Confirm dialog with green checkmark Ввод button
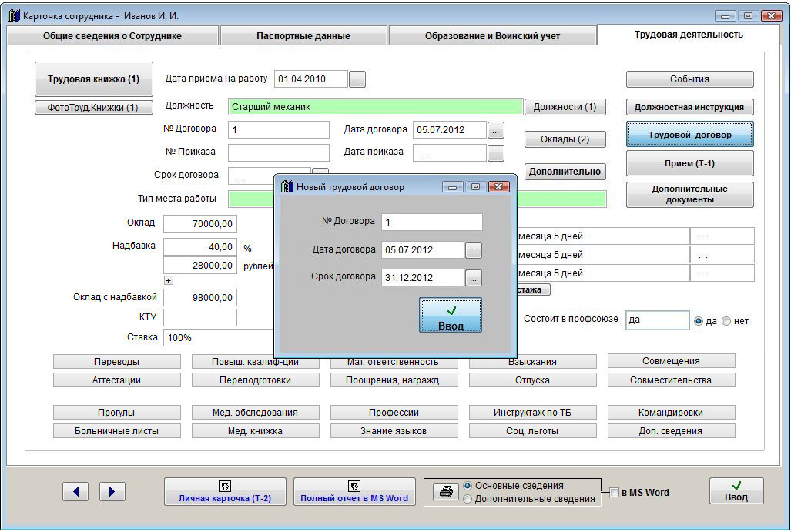 tap(451, 316)
